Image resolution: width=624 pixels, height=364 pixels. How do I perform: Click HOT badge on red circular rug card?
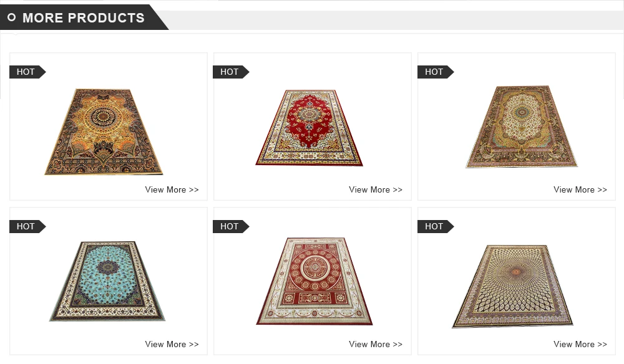[232, 226]
